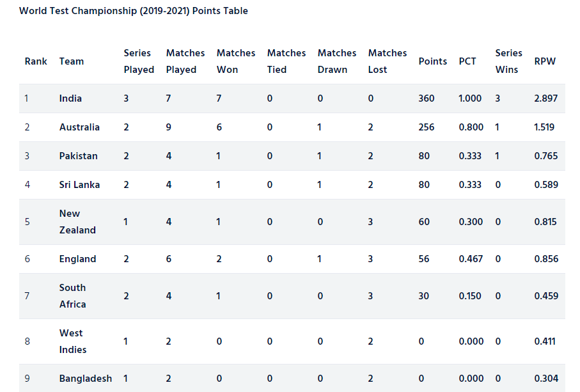Select the Points column header
Screen dimensions: 580x392
tap(433, 61)
